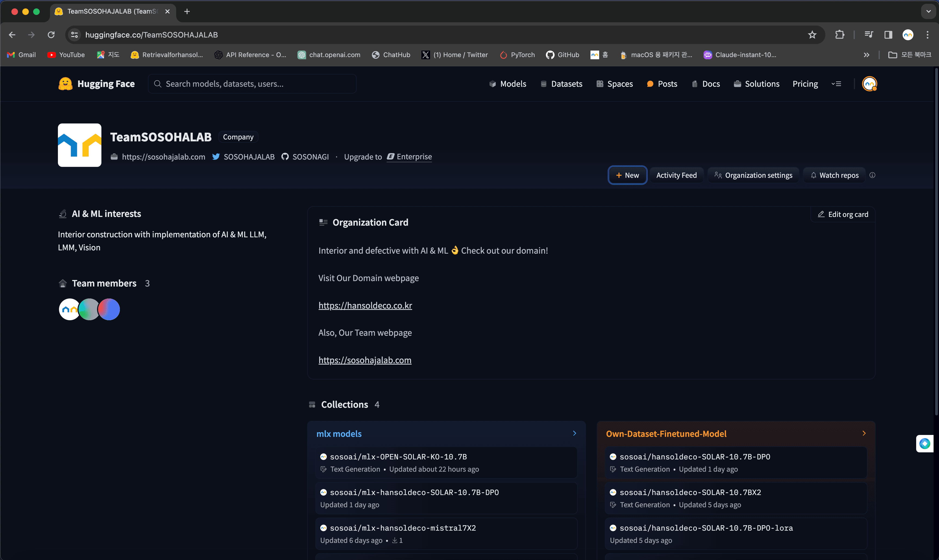
Task: Open all bookmarks folder
Action: coord(910,55)
